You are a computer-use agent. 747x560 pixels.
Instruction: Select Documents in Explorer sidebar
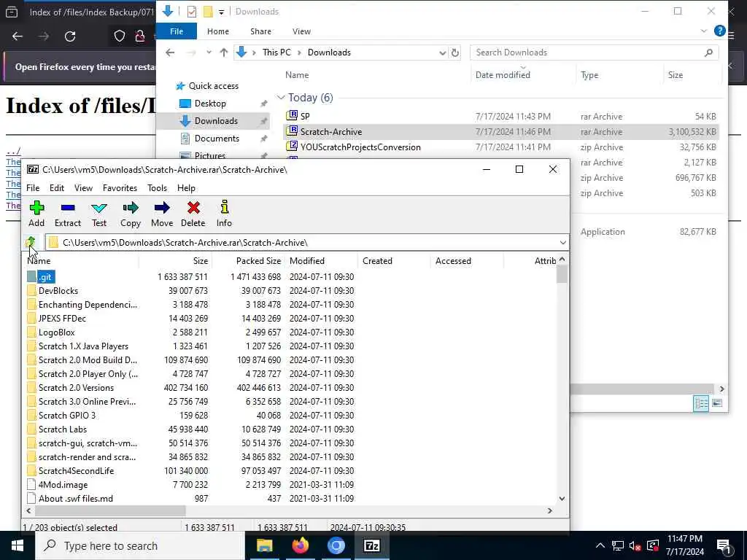(x=217, y=139)
